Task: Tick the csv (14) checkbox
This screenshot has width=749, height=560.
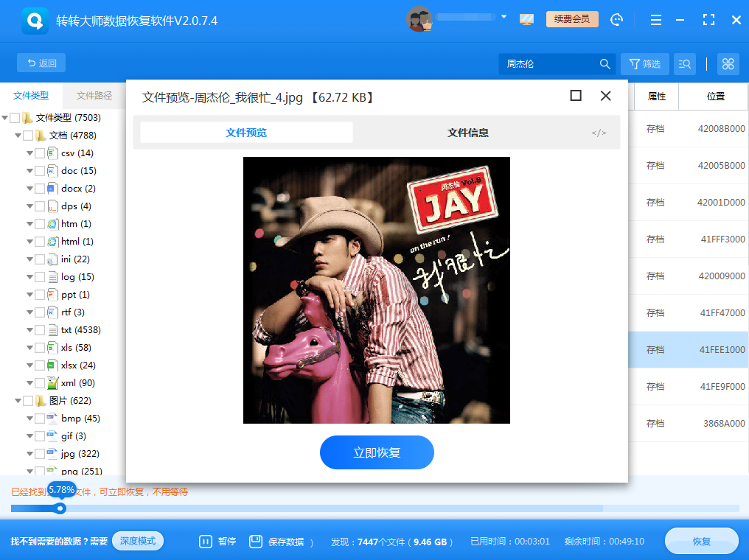Action: [40, 153]
